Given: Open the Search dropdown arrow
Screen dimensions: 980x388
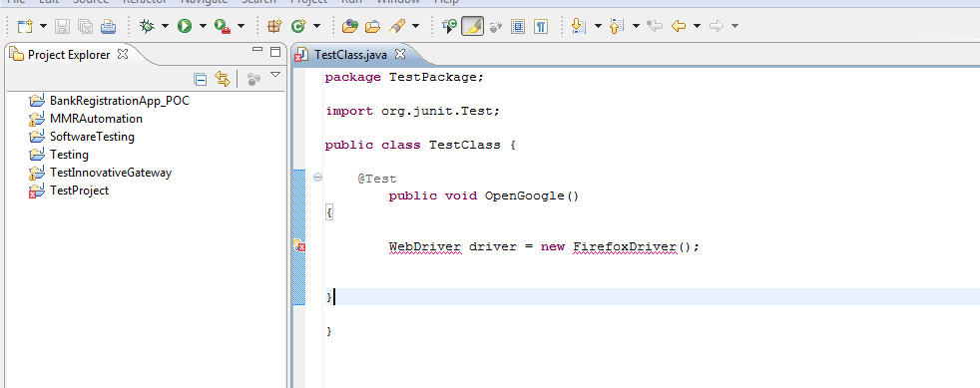Looking at the screenshot, I should pos(415,26).
